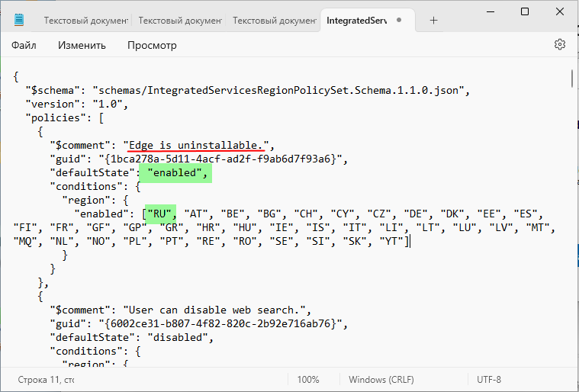The width and height of the screenshot is (579, 392).
Task: Click the schema path IntegratedServicesRegionPolicySet.Schema.1.1.0.json
Action: [278, 90]
